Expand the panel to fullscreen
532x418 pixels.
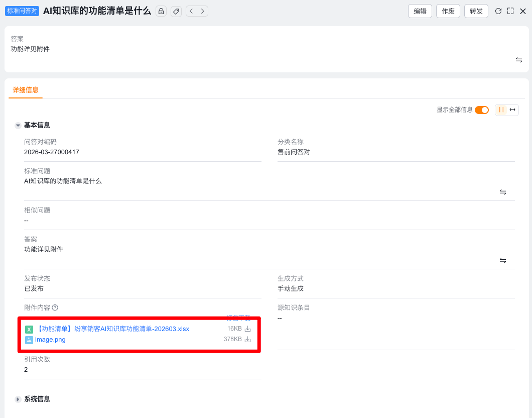pyautogui.click(x=510, y=11)
